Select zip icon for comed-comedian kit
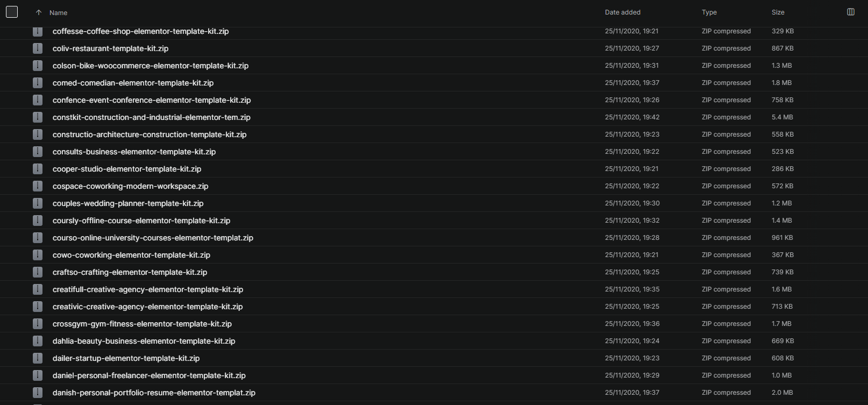 point(38,83)
